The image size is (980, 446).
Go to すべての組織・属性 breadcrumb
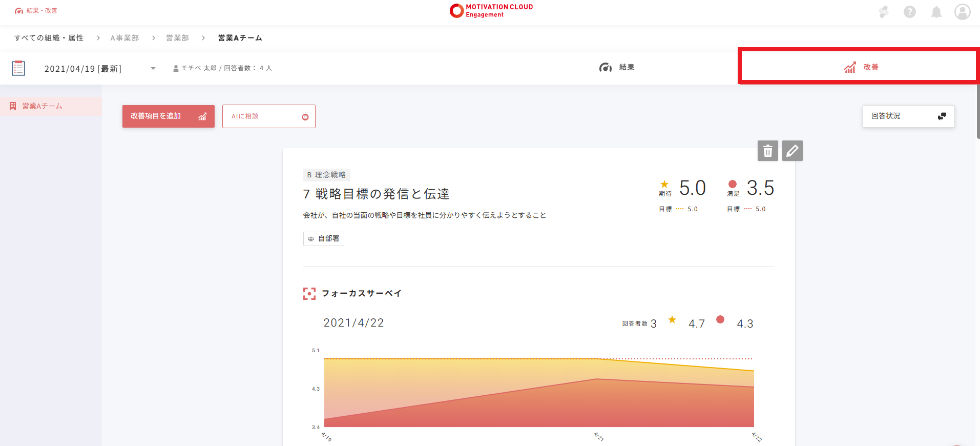(49, 38)
